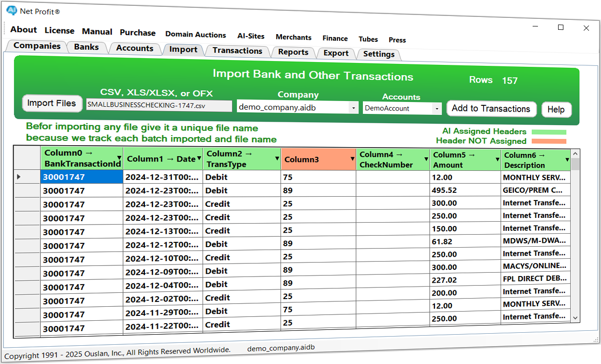Open Column0 BankTransactionId header dropdown arrow

119,157
